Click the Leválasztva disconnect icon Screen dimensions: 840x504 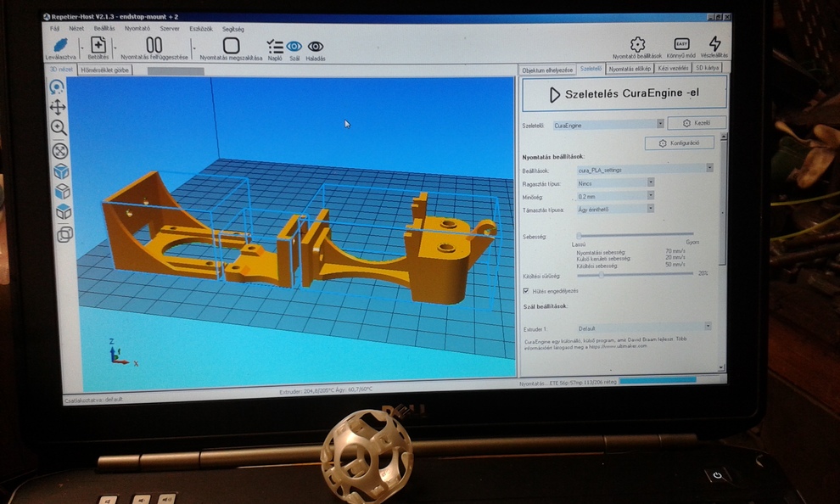click(x=61, y=45)
